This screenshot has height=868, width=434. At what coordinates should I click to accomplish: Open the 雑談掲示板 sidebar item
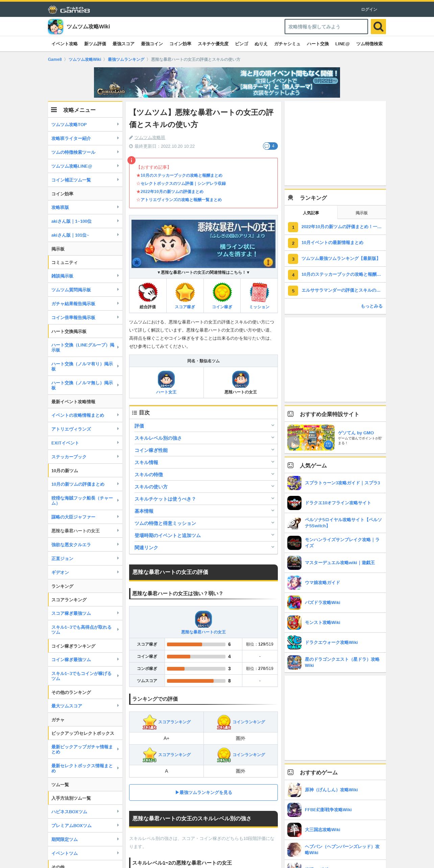(x=85, y=276)
